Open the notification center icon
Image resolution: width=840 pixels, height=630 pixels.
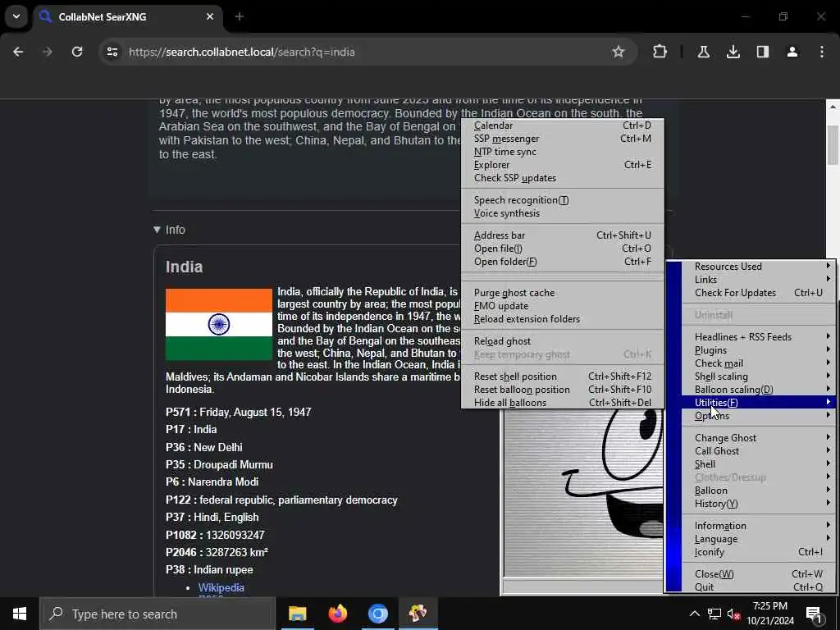click(x=815, y=614)
